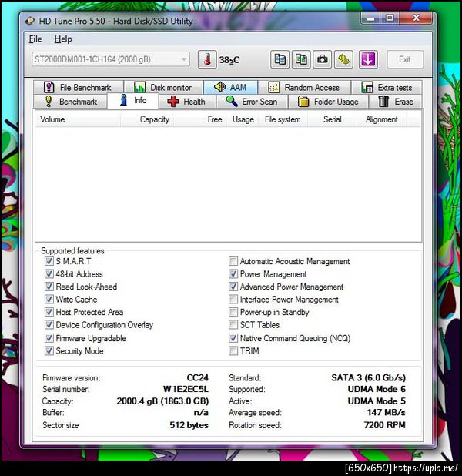Click the sector size value 512 bytes
The height and width of the screenshot is (476, 462).
click(189, 425)
